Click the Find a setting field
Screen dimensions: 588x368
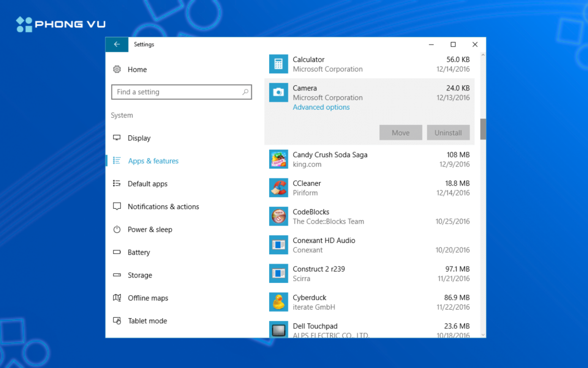coord(182,92)
